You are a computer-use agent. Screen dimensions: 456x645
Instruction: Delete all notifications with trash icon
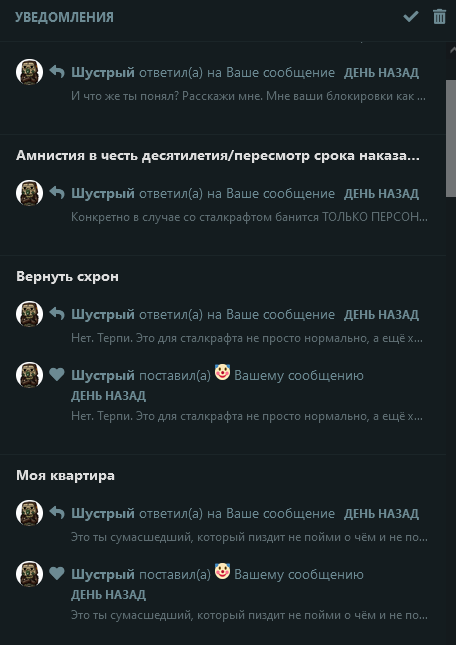pos(439,17)
